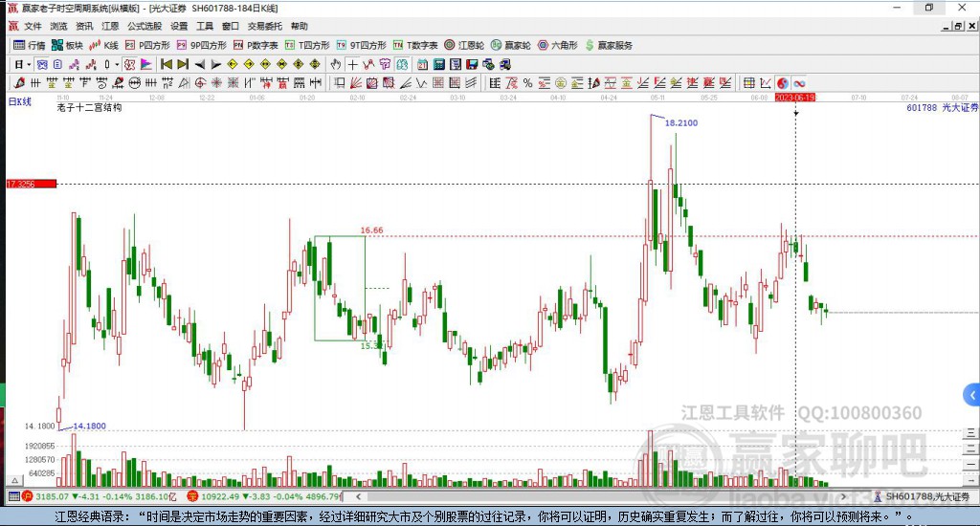This screenshot has width=980, height=526.
Task: Open the 交易委托 menu
Action: point(264,26)
